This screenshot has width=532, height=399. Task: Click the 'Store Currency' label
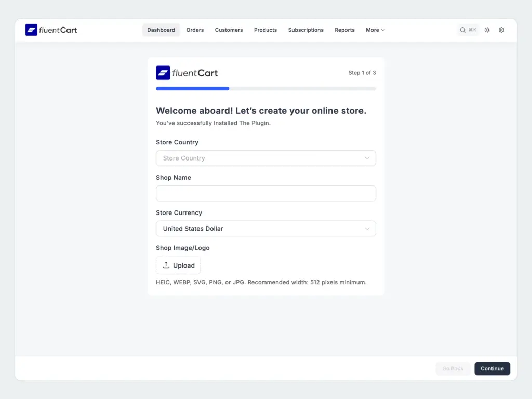tap(179, 212)
